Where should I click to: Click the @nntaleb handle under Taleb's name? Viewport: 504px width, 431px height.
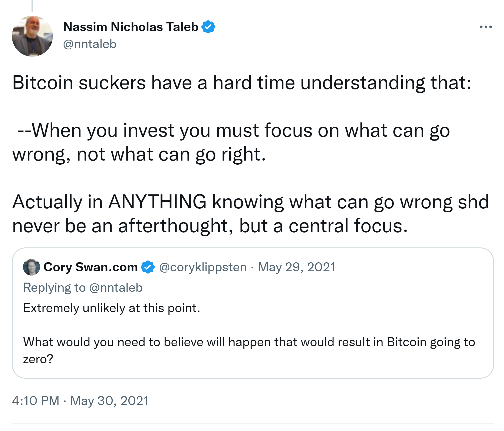click(x=90, y=44)
